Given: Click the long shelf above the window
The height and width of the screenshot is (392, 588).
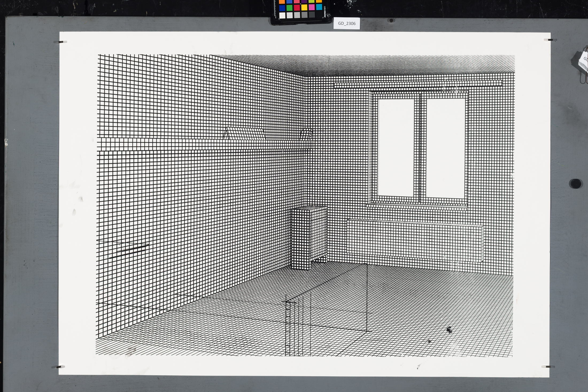Looking at the screenshot, I should (x=418, y=84).
